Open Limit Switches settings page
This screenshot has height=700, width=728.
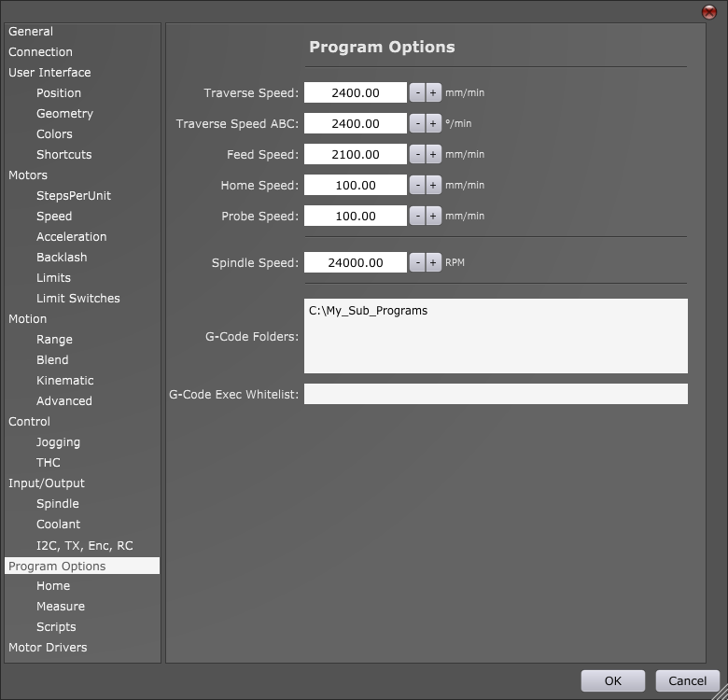coord(78,298)
